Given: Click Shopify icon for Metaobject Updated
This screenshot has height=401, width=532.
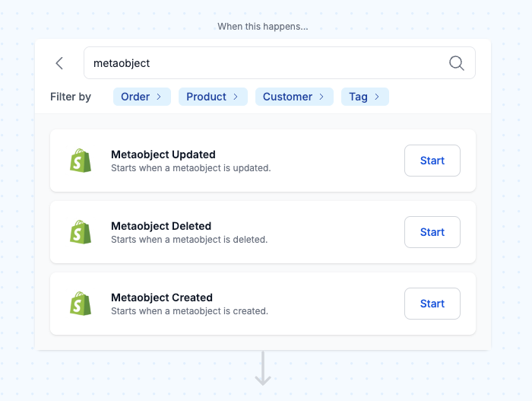Looking at the screenshot, I should point(81,161).
